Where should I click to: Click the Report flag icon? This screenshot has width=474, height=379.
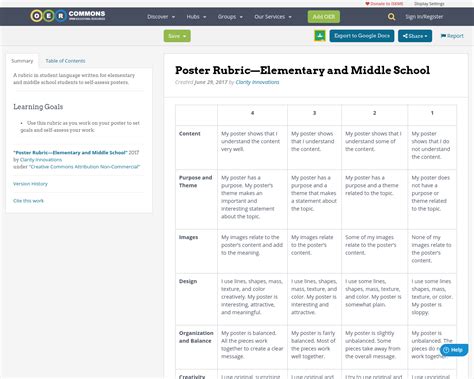pyautogui.click(x=443, y=36)
